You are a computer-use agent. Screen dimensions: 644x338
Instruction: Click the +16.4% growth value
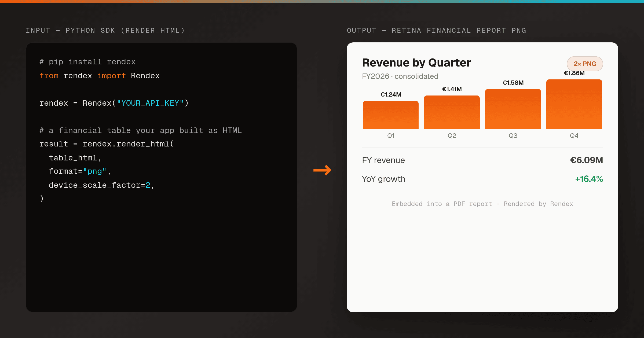pos(589,179)
